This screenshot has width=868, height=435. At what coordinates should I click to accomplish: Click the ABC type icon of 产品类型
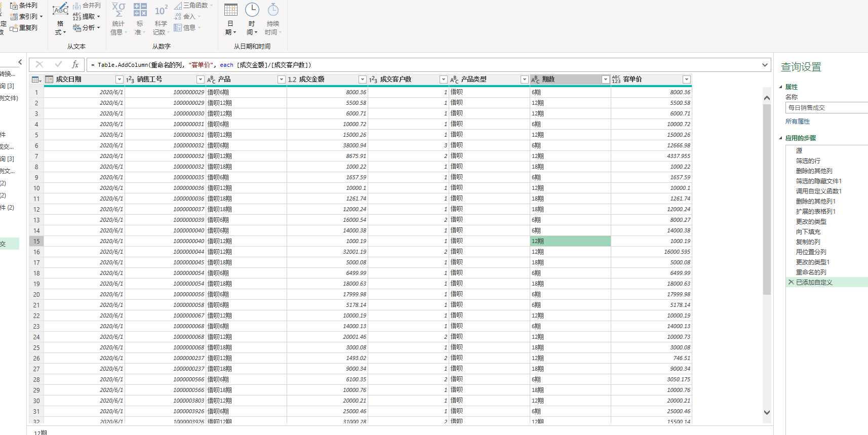pos(454,80)
